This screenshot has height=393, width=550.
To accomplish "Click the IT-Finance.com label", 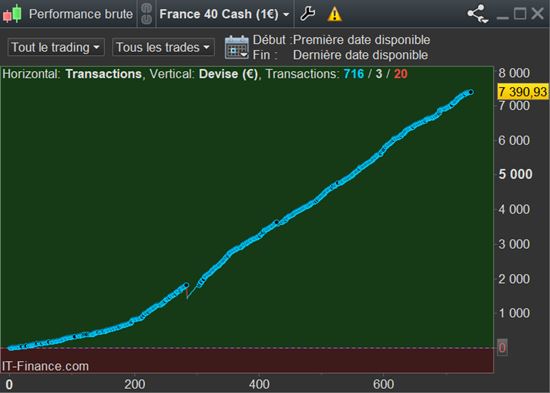I will [45, 366].
